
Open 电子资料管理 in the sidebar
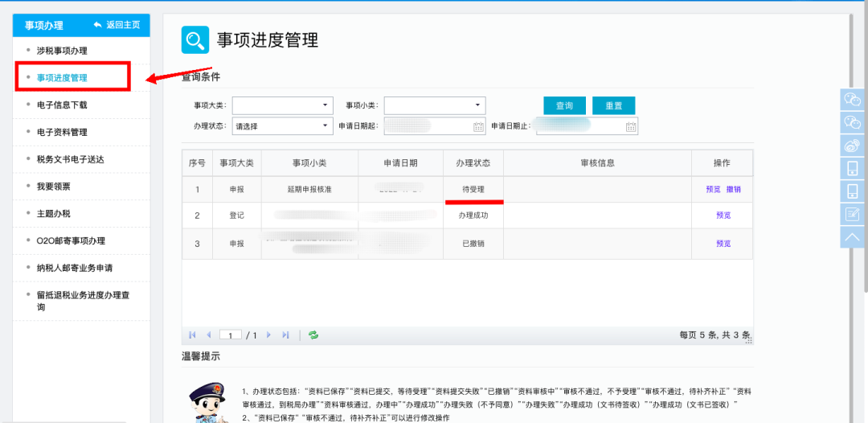(62, 132)
